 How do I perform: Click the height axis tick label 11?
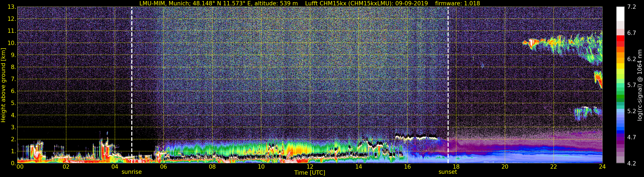(12, 31)
